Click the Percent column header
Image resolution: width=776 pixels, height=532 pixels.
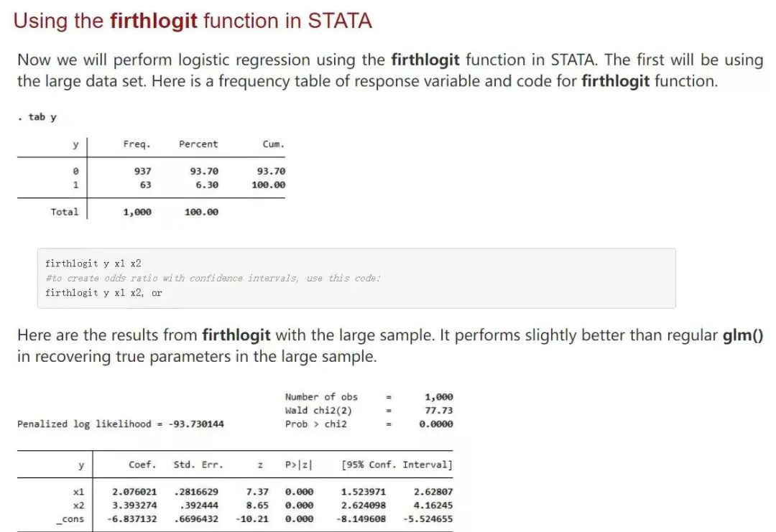point(198,144)
